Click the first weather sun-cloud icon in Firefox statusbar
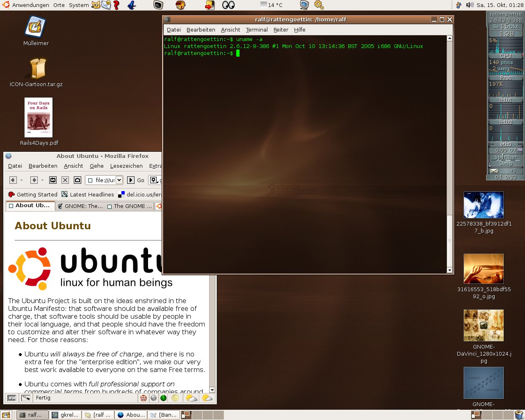The image size is (525, 420). [191, 398]
